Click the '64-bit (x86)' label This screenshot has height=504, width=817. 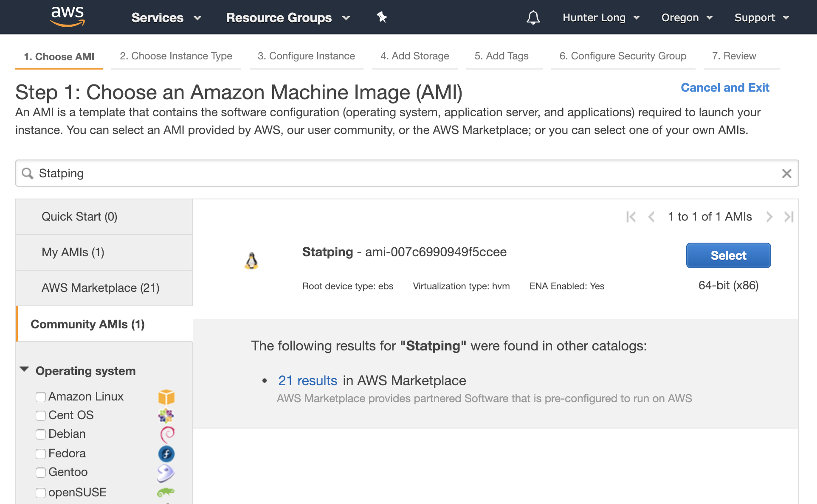(x=728, y=286)
